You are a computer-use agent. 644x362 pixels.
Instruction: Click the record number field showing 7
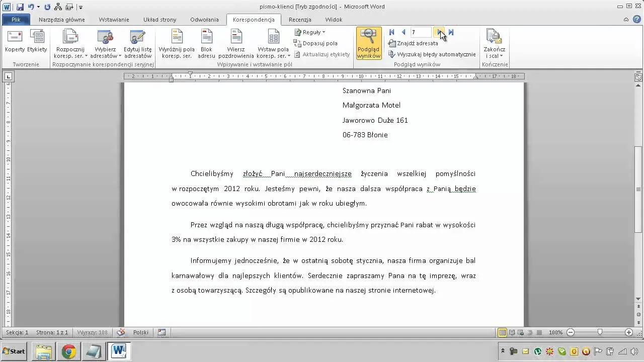click(421, 32)
